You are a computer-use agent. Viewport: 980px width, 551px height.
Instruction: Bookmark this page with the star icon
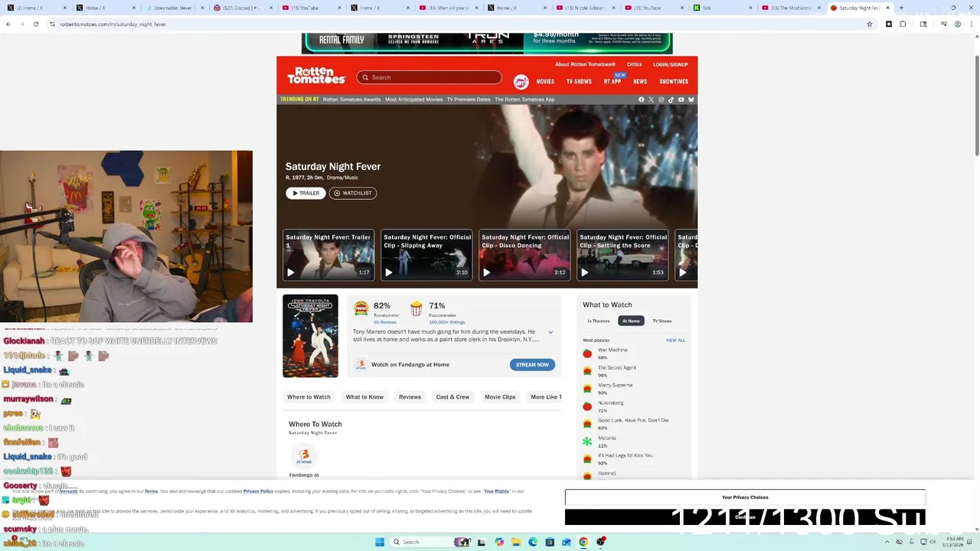[870, 24]
